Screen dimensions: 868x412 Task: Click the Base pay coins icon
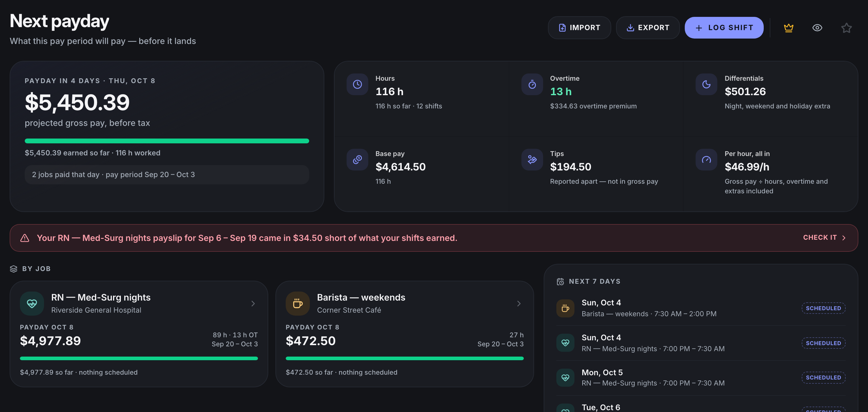pyautogui.click(x=357, y=160)
